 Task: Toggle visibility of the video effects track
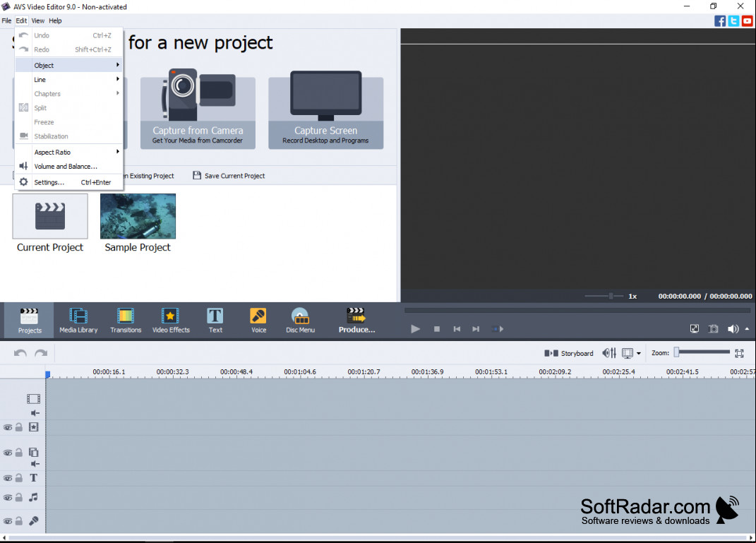click(8, 427)
